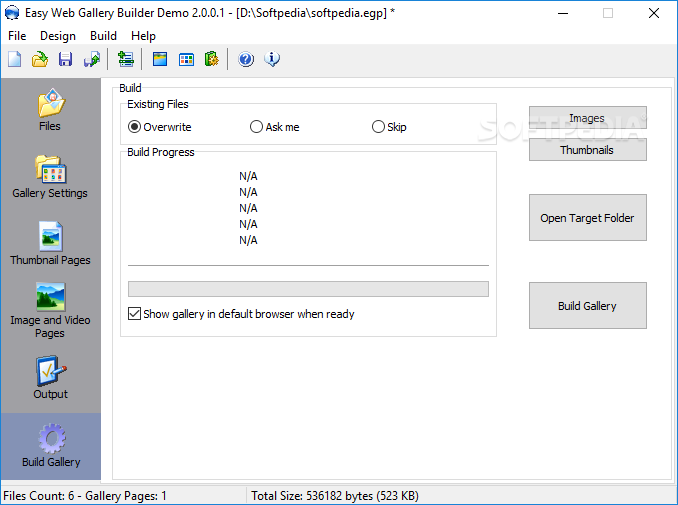678x505 pixels.
Task: Click the Existing Files group label
Action: (158, 104)
